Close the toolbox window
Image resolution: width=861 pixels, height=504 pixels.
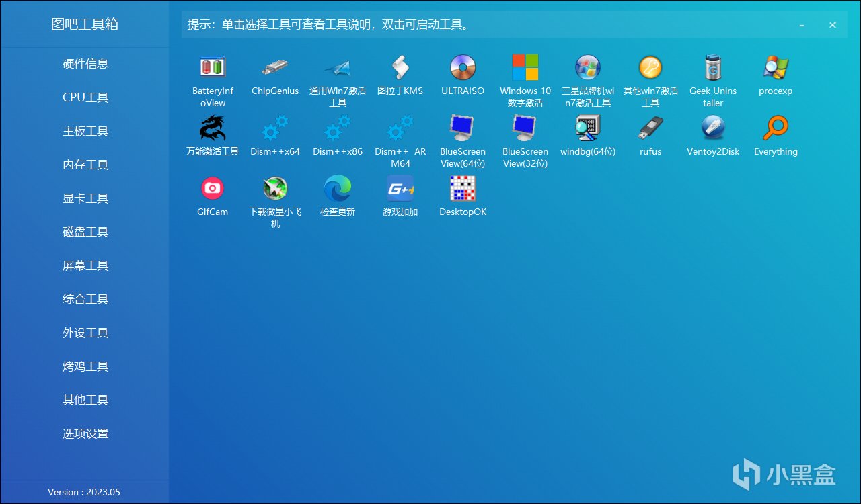pyautogui.click(x=833, y=25)
